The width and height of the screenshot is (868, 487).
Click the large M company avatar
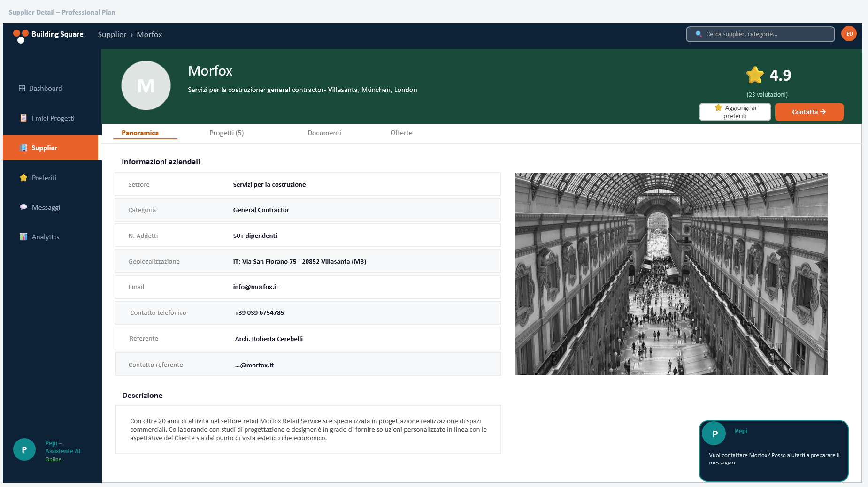(x=146, y=85)
